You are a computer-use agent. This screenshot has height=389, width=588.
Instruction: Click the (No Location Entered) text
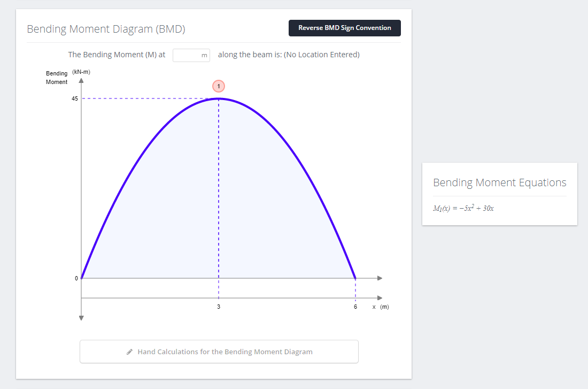(322, 55)
